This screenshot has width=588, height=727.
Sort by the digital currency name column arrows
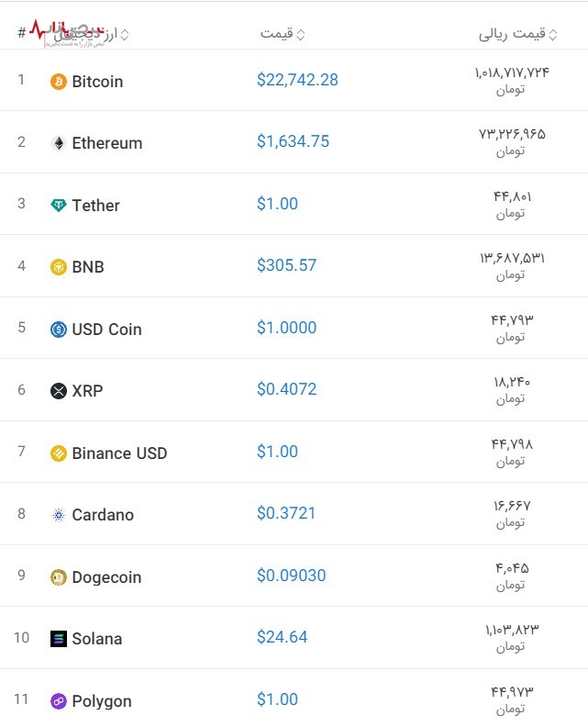pyautogui.click(x=125, y=35)
